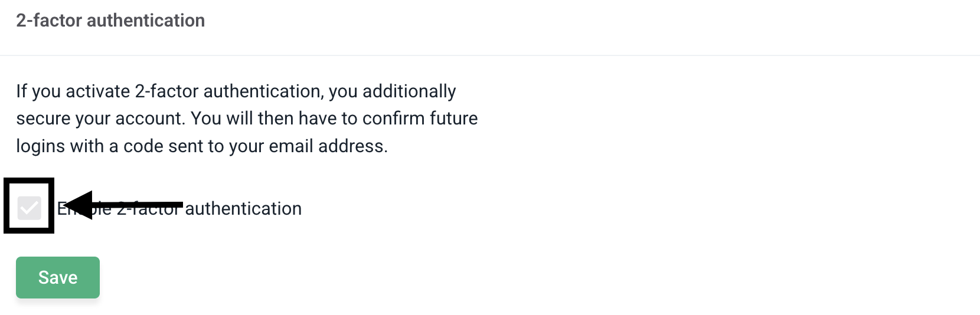Click the words "confirm future" in the description
The width and height of the screenshot is (980, 315).
point(420,119)
